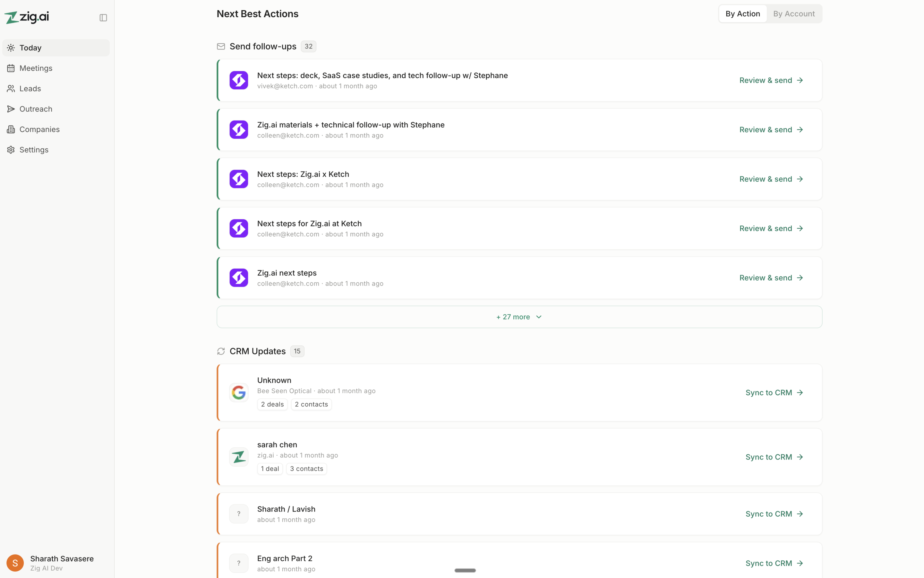Click arrow icon on Zig.ai next steps Review & send
The width and height of the screenshot is (924, 578).
coord(800,277)
